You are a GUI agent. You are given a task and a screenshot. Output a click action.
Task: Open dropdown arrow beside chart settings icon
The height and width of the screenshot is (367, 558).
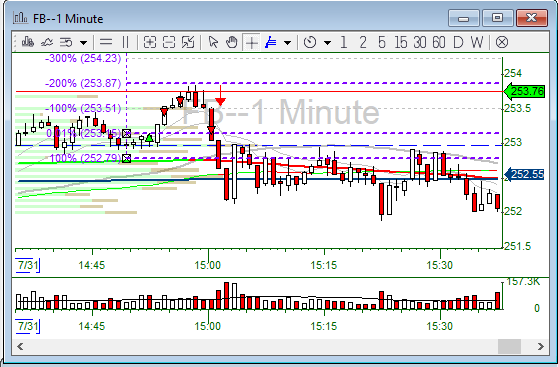tap(83, 43)
